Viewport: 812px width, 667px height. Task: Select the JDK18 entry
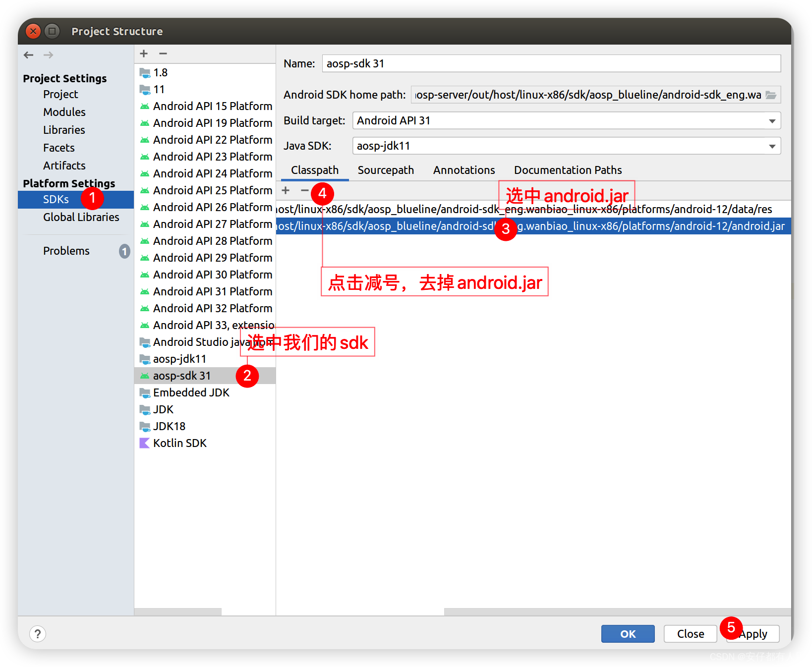(x=205, y=426)
